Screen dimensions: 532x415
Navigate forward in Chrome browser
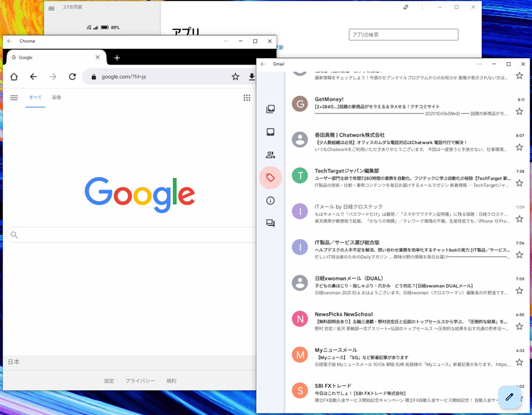coord(53,77)
